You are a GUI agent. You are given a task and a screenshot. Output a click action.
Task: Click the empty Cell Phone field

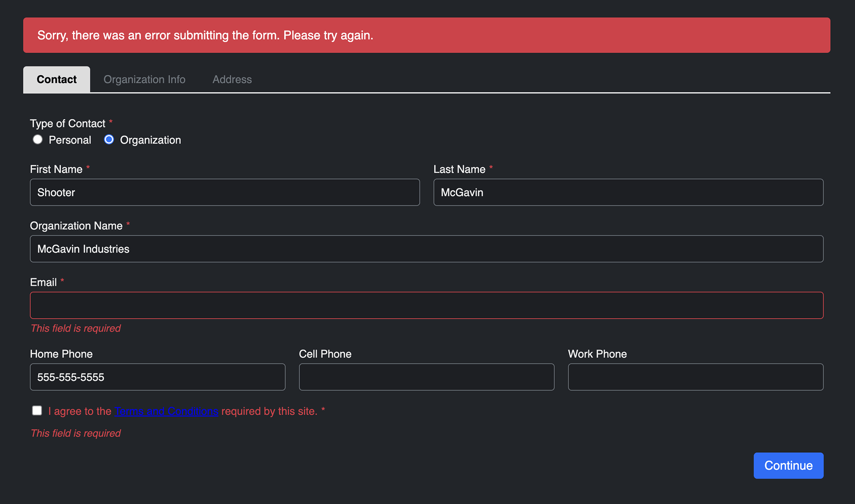426,377
